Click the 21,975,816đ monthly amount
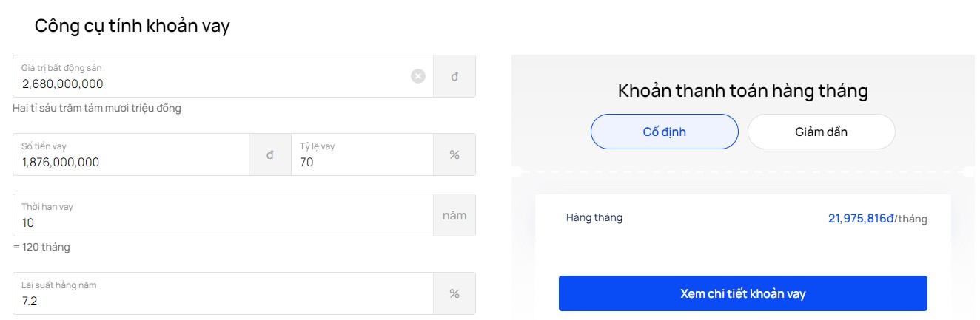The image size is (980, 320). click(x=862, y=219)
